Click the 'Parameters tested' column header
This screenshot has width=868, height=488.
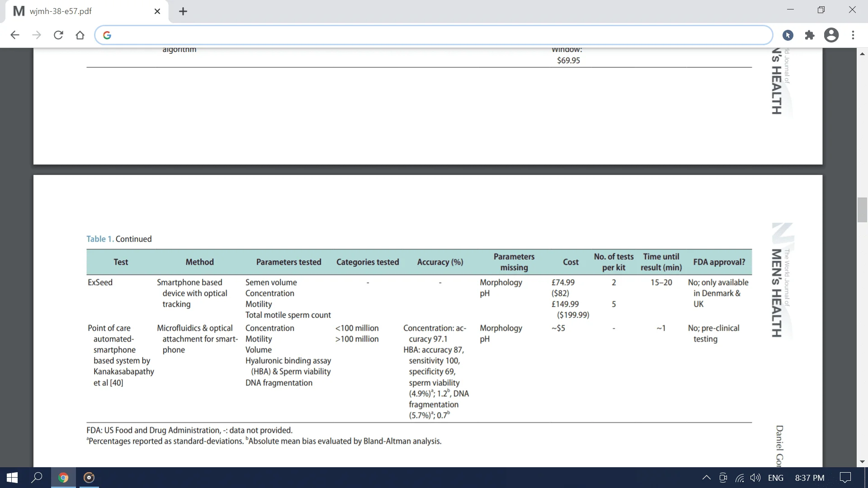tap(288, 262)
